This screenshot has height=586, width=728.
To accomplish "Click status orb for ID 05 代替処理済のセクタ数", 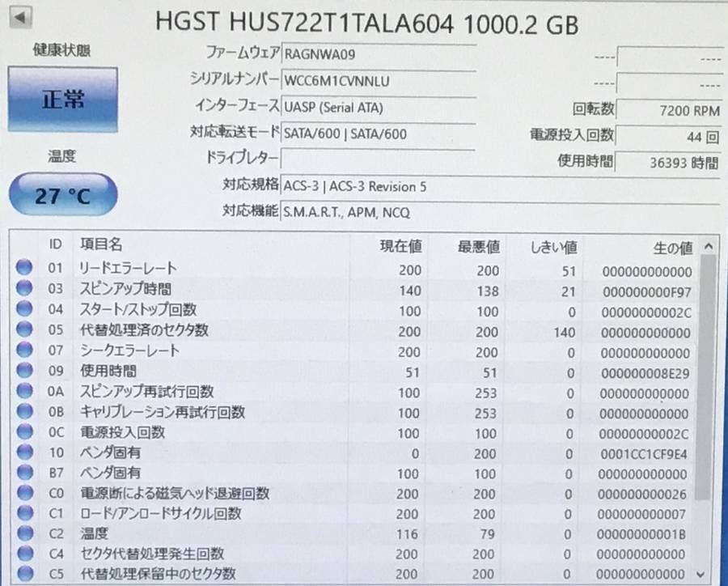I will pyautogui.click(x=24, y=329).
